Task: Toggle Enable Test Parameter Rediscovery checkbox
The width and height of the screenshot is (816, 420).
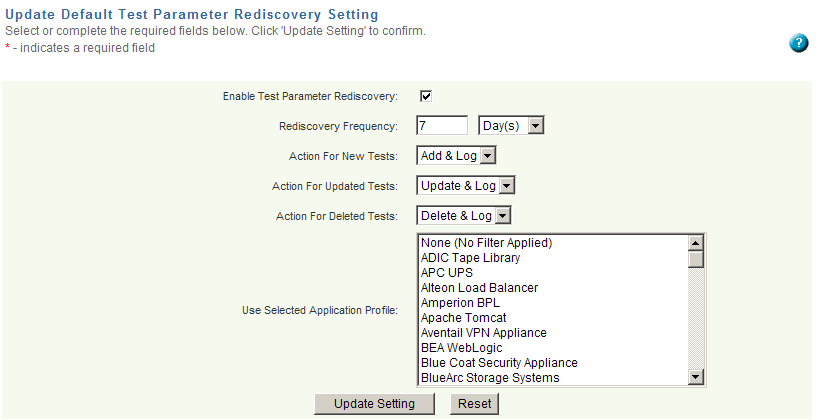Action: pyautogui.click(x=425, y=96)
